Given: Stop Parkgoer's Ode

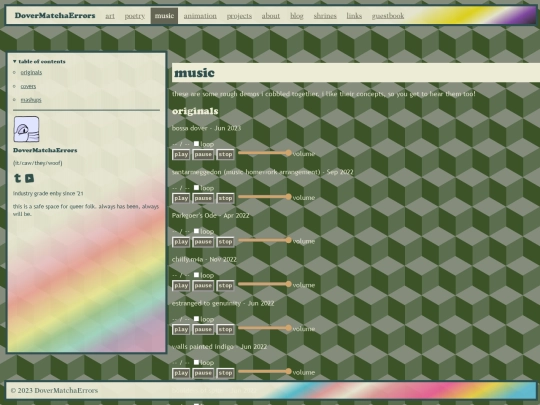Looking at the screenshot, I should [225, 242].
